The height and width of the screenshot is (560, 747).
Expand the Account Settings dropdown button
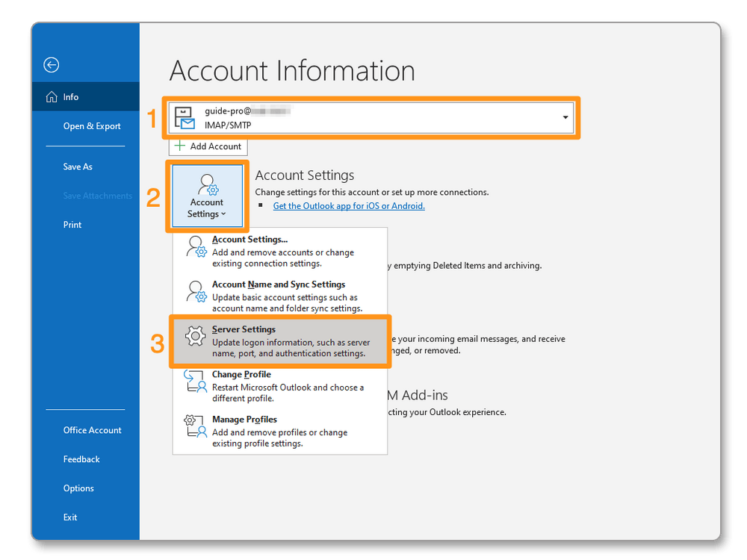pyautogui.click(x=207, y=196)
